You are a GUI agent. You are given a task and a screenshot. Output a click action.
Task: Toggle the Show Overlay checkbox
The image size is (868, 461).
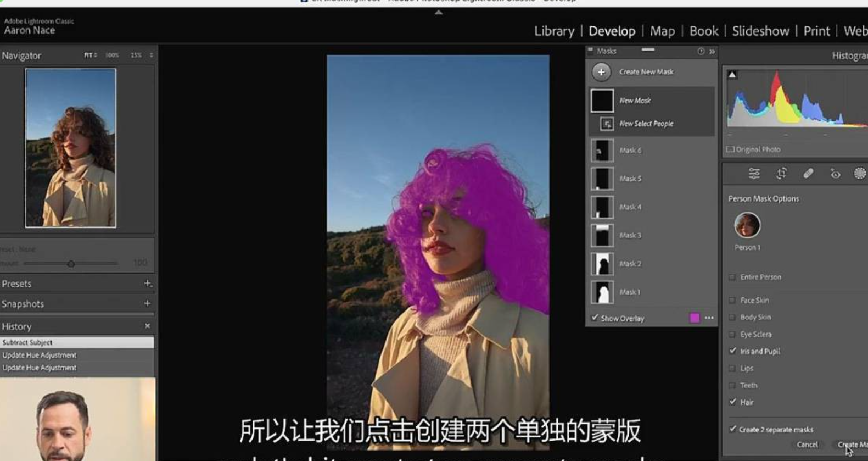pyautogui.click(x=595, y=318)
